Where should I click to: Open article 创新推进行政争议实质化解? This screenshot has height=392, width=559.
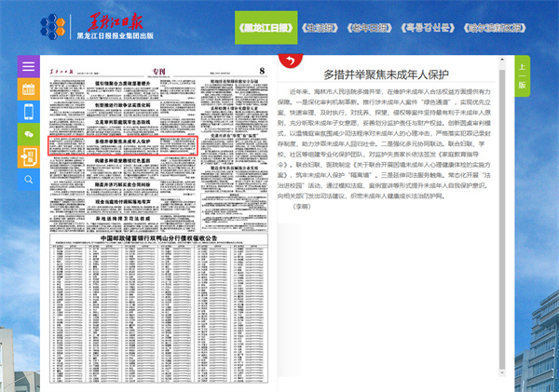pyautogui.click(x=121, y=106)
